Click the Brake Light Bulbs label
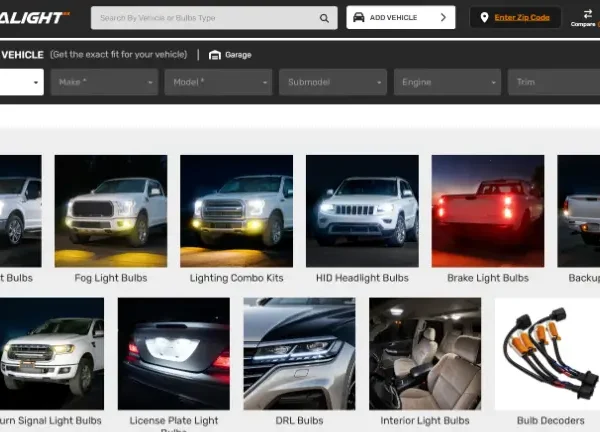Image resolution: width=600 pixels, height=432 pixels. (488, 278)
